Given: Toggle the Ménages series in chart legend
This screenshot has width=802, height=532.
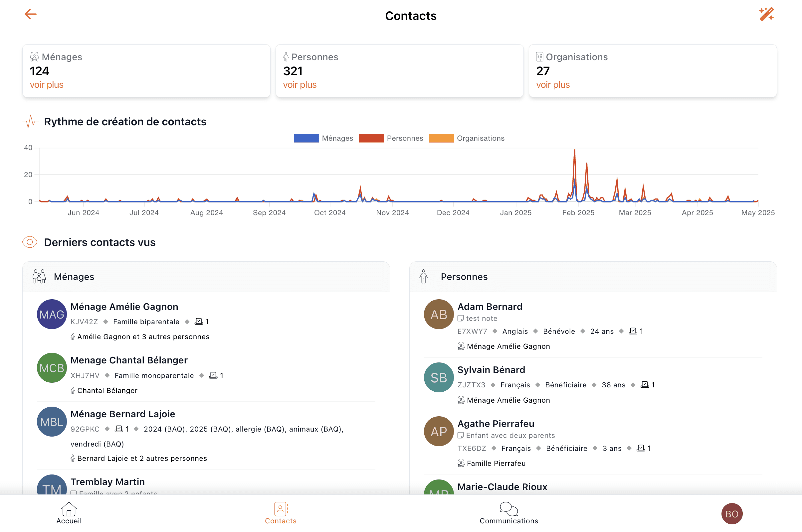Looking at the screenshot, I should click(323, 138).
